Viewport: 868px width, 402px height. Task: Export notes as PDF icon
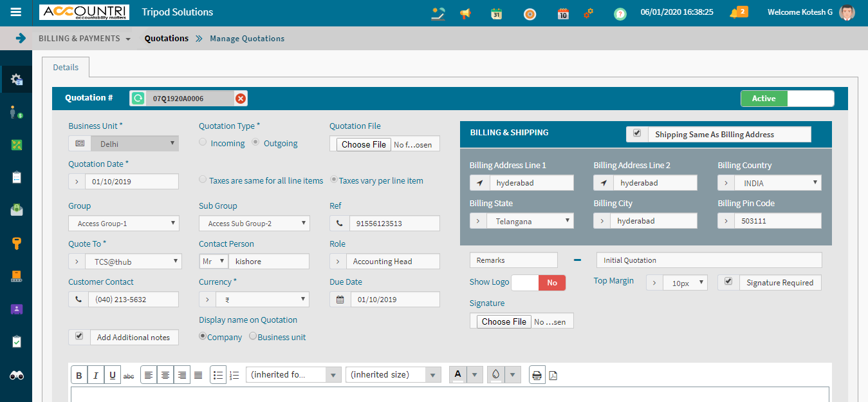[553, 375]
